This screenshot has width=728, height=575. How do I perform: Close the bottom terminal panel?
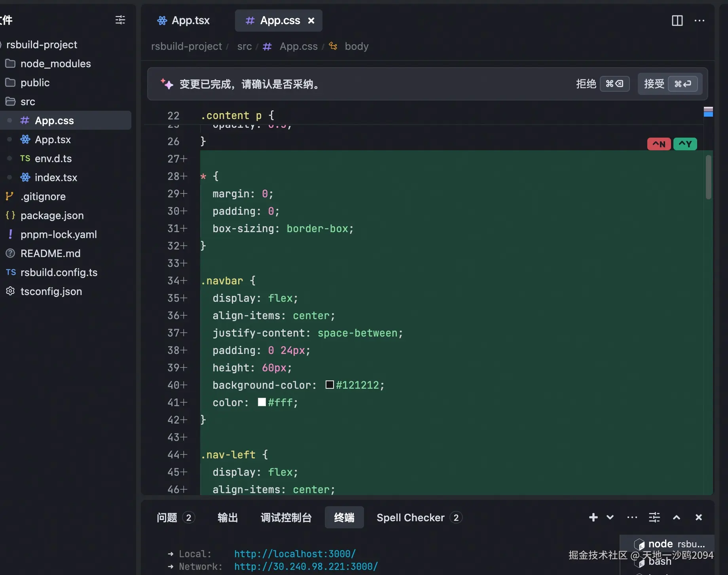click(x=699, y=517)
